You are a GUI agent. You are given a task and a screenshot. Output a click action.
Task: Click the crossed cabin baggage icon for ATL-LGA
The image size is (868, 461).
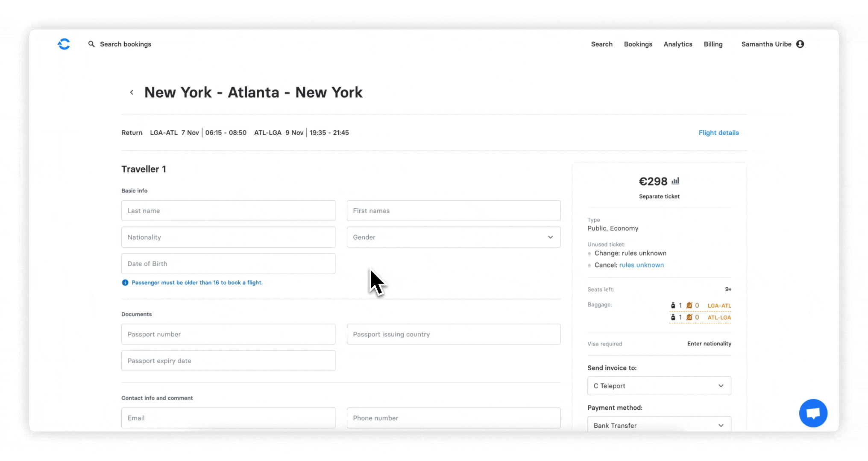(689, 317)
